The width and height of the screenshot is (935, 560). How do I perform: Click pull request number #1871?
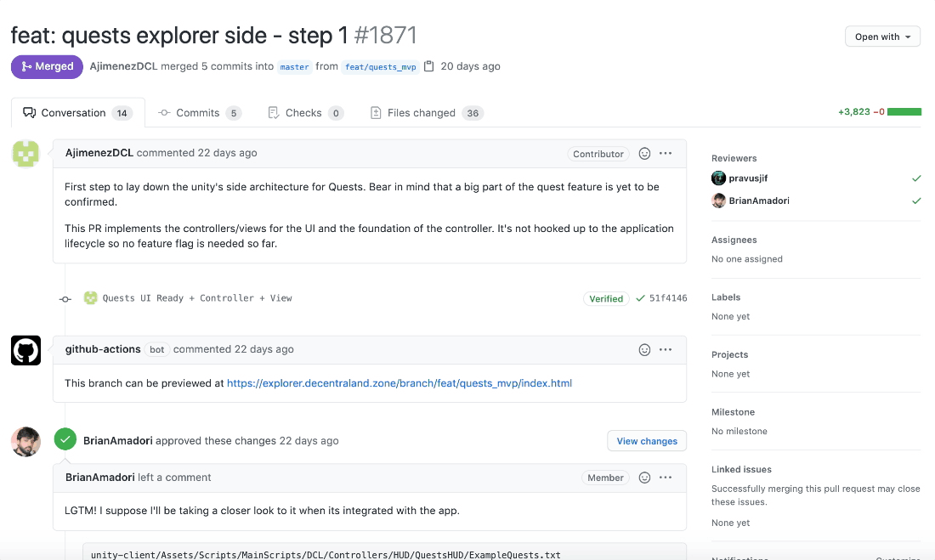pos(385,35)
